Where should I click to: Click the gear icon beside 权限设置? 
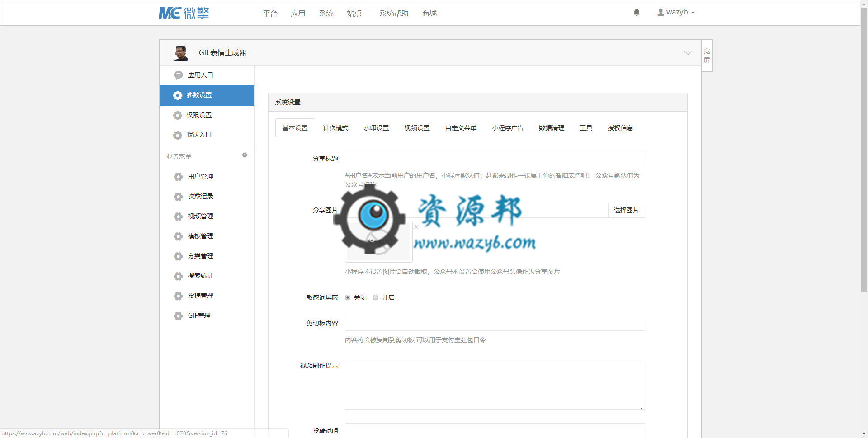(178, 115)
